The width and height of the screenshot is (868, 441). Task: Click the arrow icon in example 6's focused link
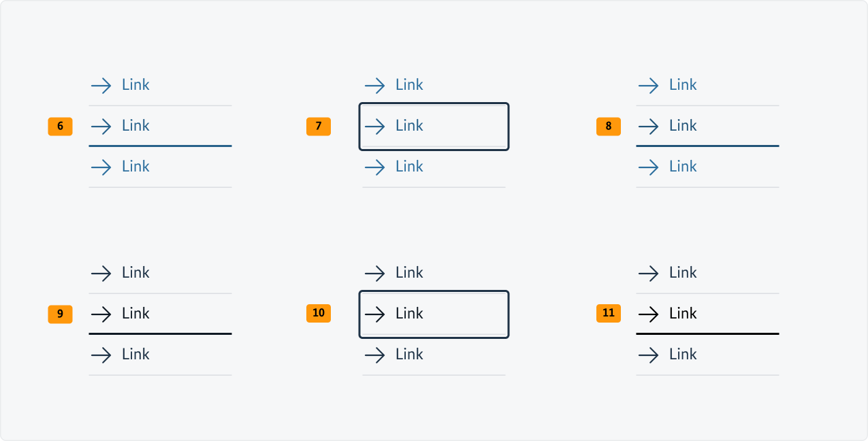tap(101, 126)
